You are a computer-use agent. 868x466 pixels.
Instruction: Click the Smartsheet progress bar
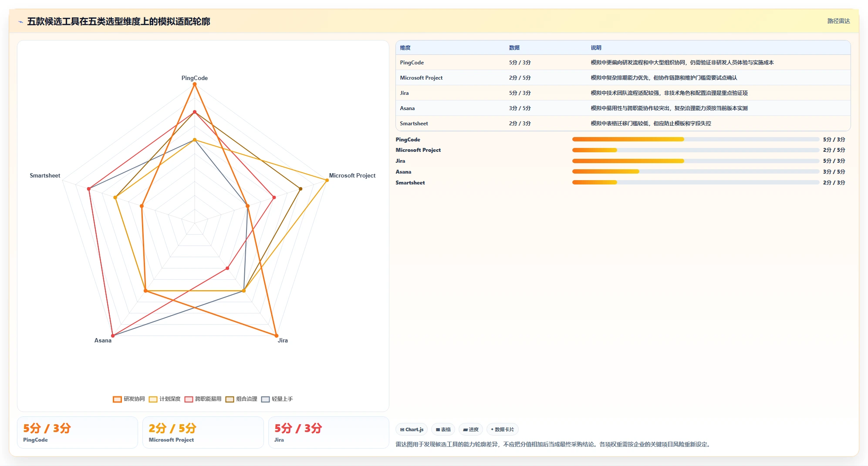click(x=696, y=182)
